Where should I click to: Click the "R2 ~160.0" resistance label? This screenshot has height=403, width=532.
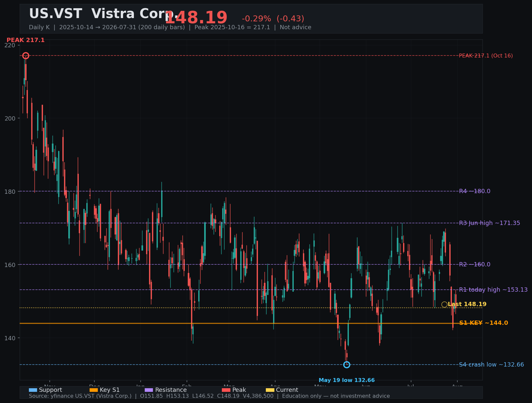point(475,264)
